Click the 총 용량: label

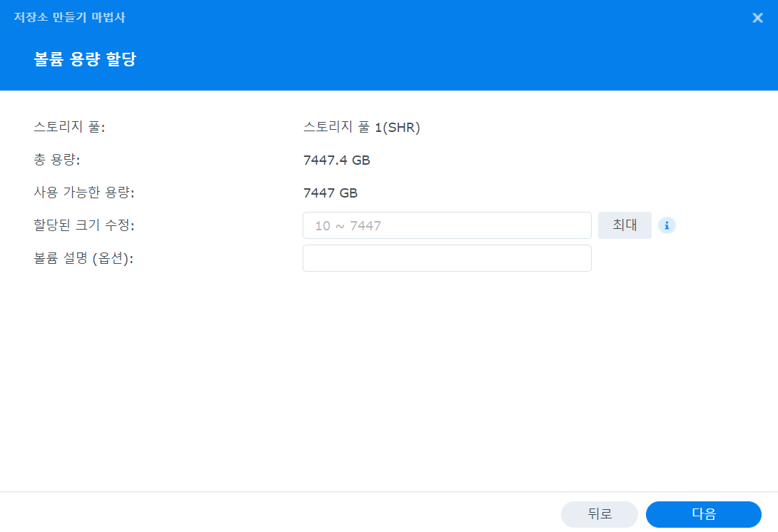point(56,160)
